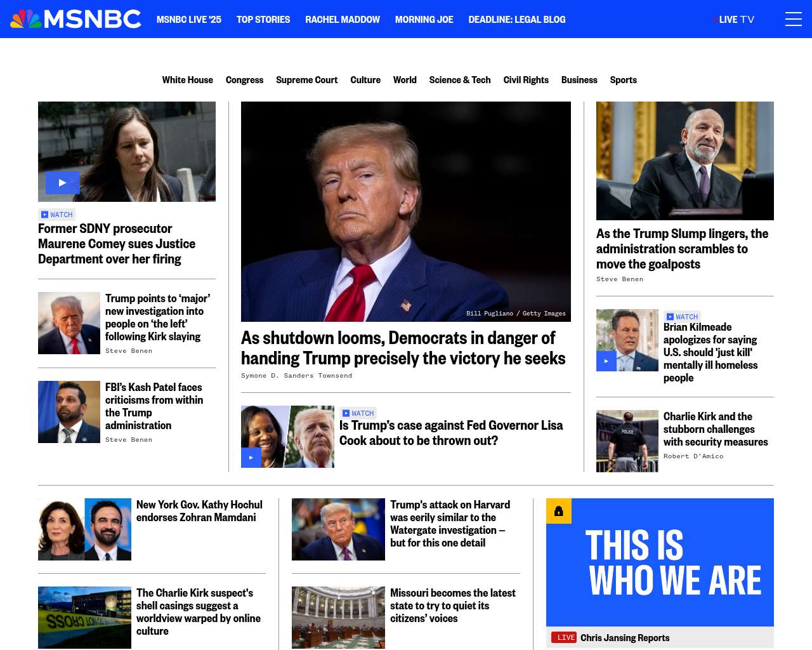Click the red LIVE badge

(x=564, y=637)
